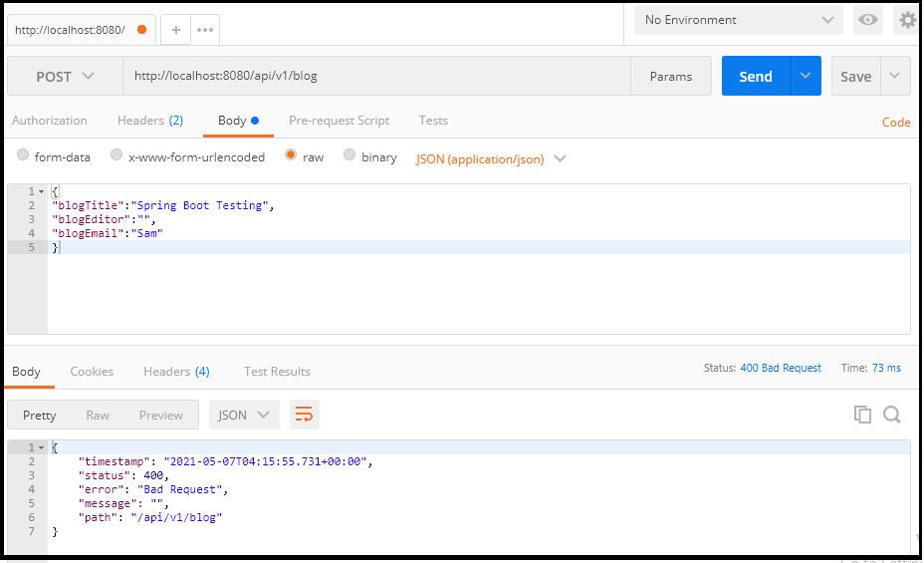
Task: Choose the binary body radio button
Action: (349, 155)
